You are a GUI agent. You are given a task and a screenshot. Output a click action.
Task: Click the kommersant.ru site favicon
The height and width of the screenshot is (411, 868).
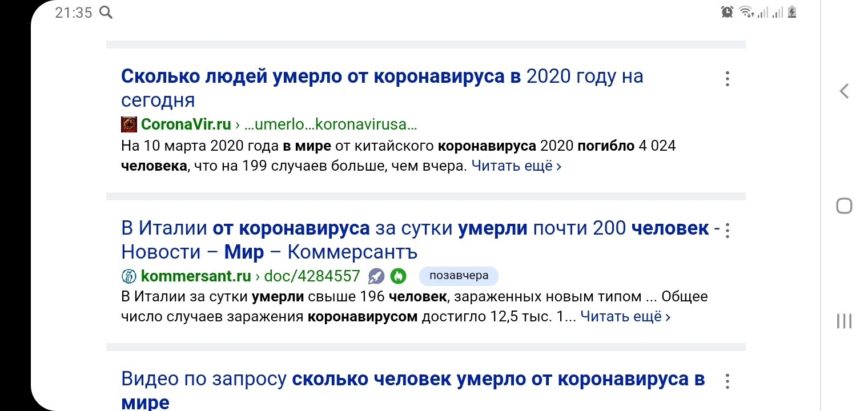pyautogui.click(x=129, y=276)
